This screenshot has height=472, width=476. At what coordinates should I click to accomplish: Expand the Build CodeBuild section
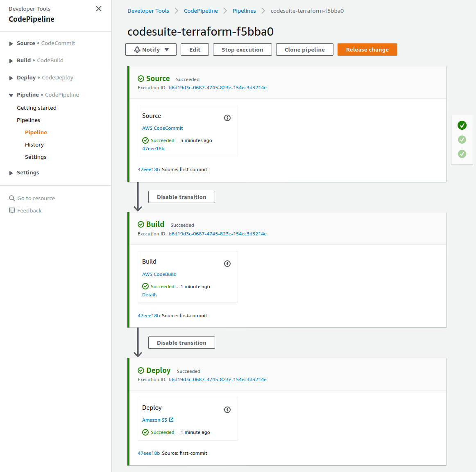click(x=11, y=61)
